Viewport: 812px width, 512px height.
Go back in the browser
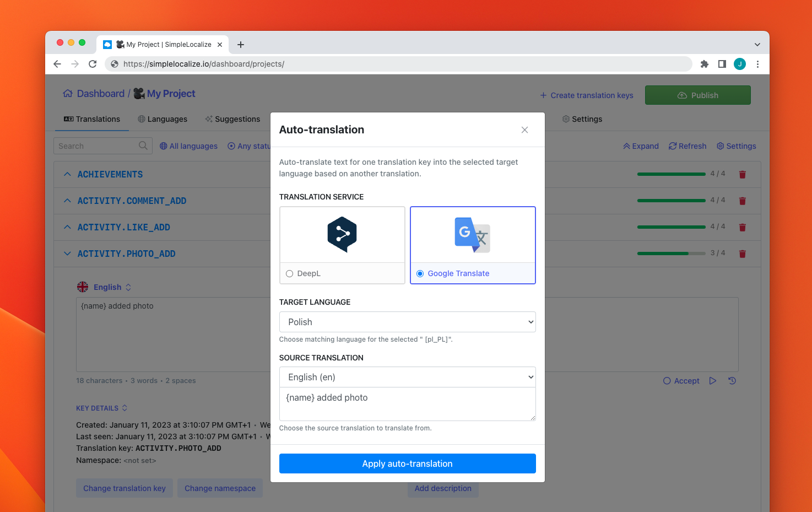click(57, 64)
